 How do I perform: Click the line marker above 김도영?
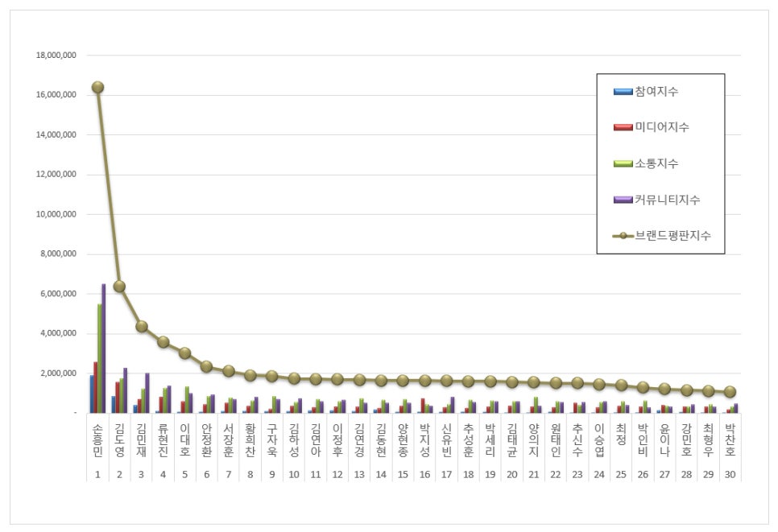click(119, 287)
